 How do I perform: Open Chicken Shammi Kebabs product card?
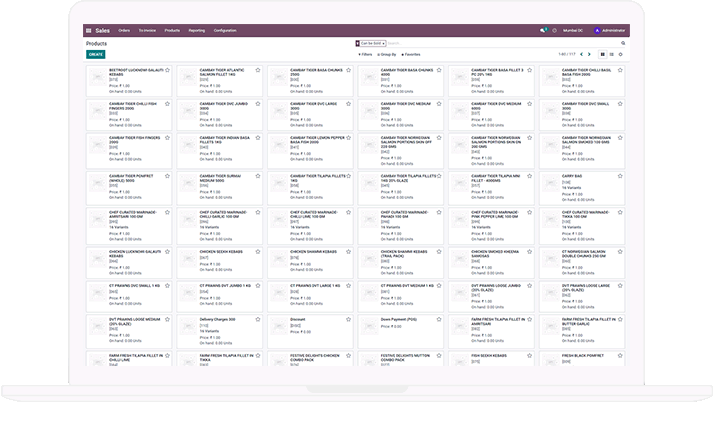point(310,263)
